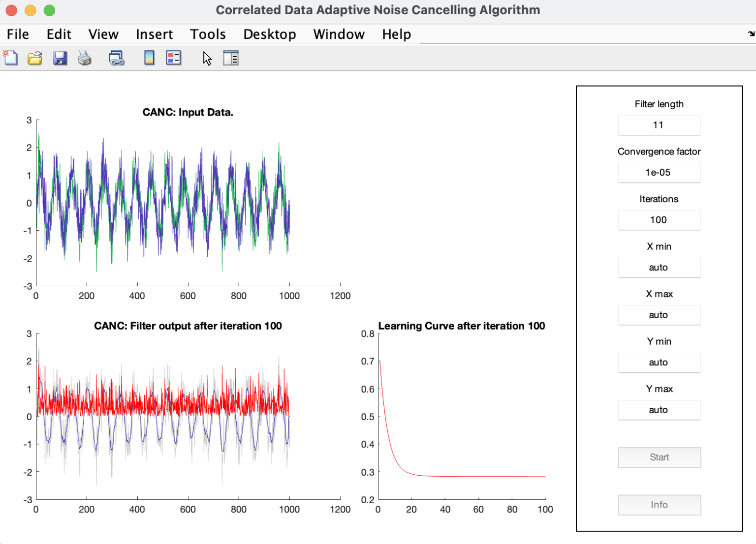Open the Help menu
The image size is (756, 544).
click(x=396, y=34)
